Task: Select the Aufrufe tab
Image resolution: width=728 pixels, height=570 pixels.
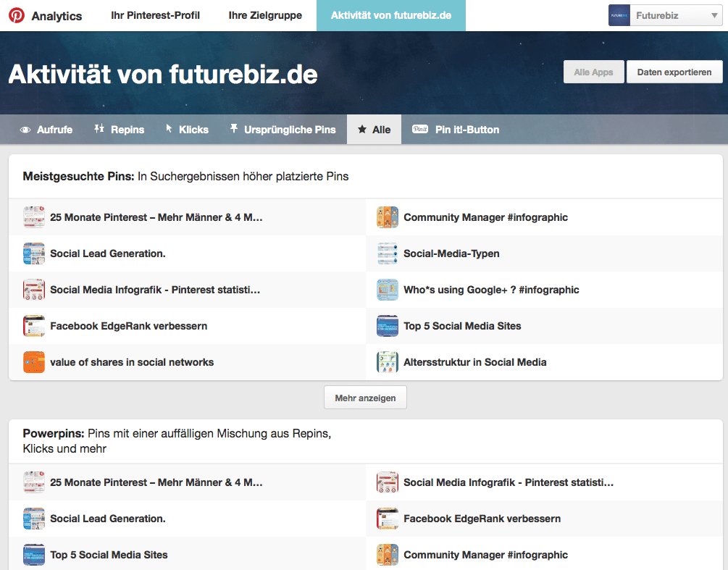Action: tap(46, 130)
